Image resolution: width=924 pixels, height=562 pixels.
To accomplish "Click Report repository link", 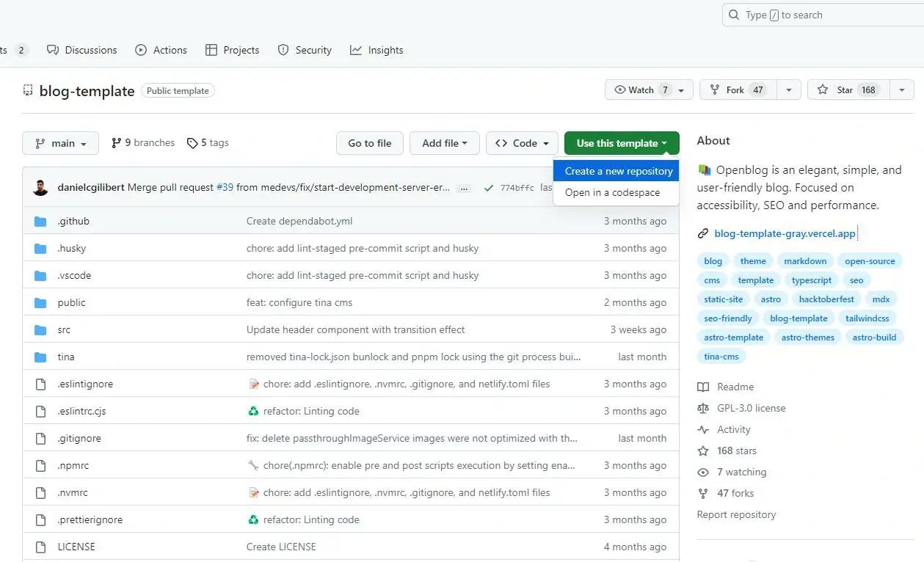I will click(736, 514).
